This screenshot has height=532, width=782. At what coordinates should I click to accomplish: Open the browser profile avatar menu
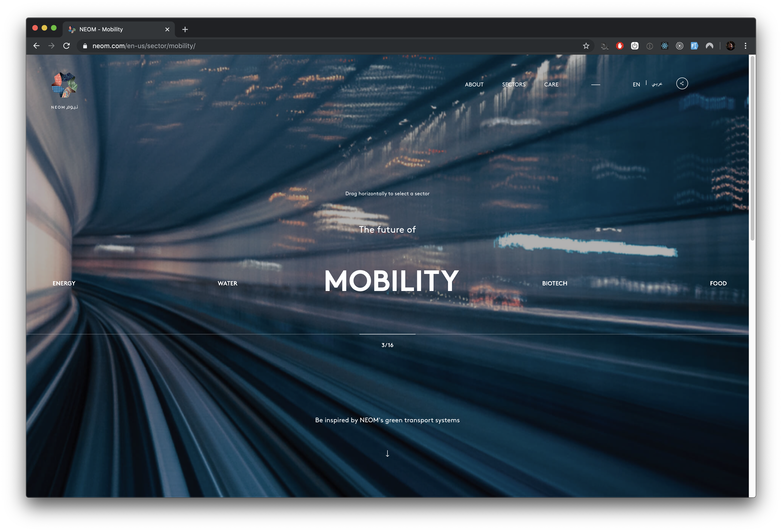[x=731, y=46]
